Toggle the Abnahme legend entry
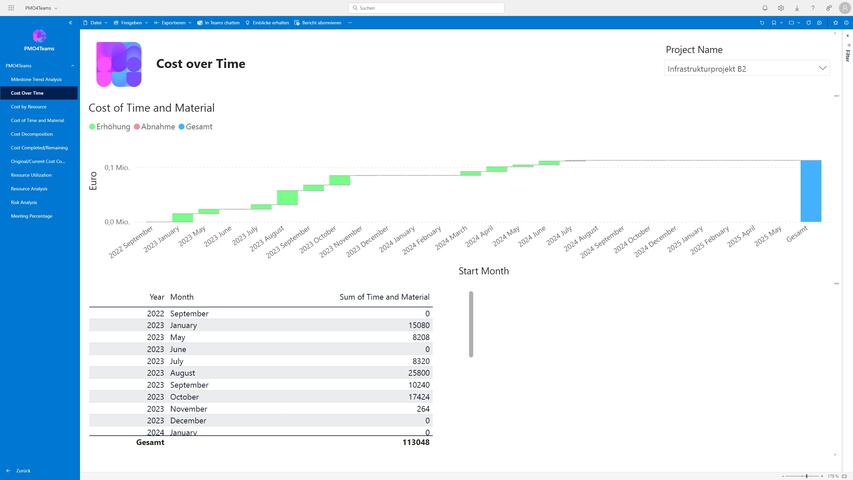Image resolution: width=853 pixels, height=480 pixels. click(x=154, y=127)
